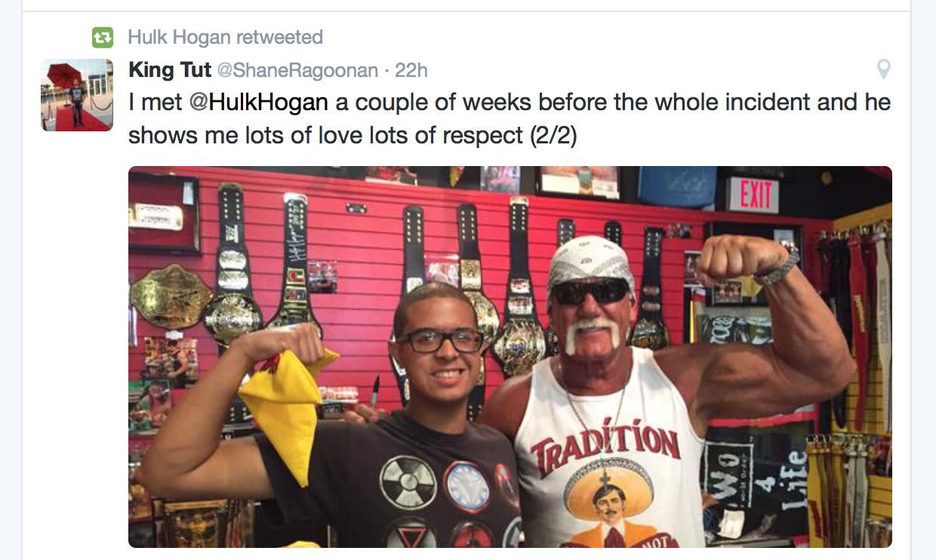Open the "Hulk Hogan retweeted" link

[x=225, y=37]
